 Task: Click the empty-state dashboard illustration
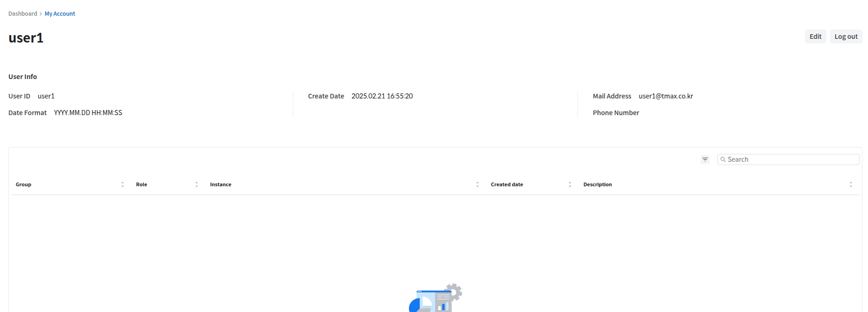(x=435, y=298)
